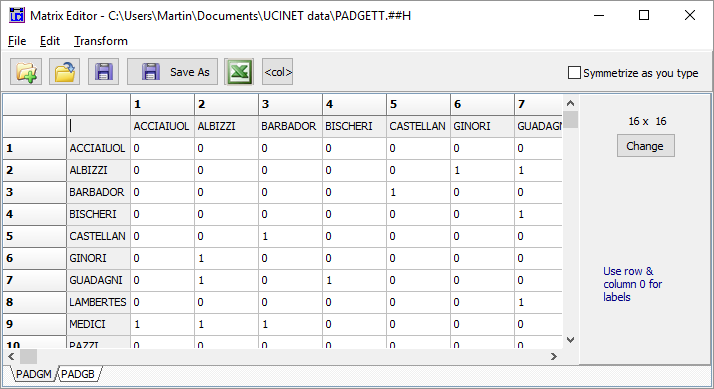Click the ALBIZZI row, GINORI column cell
The image size is (714, 389).
click(x=482, y=170)
